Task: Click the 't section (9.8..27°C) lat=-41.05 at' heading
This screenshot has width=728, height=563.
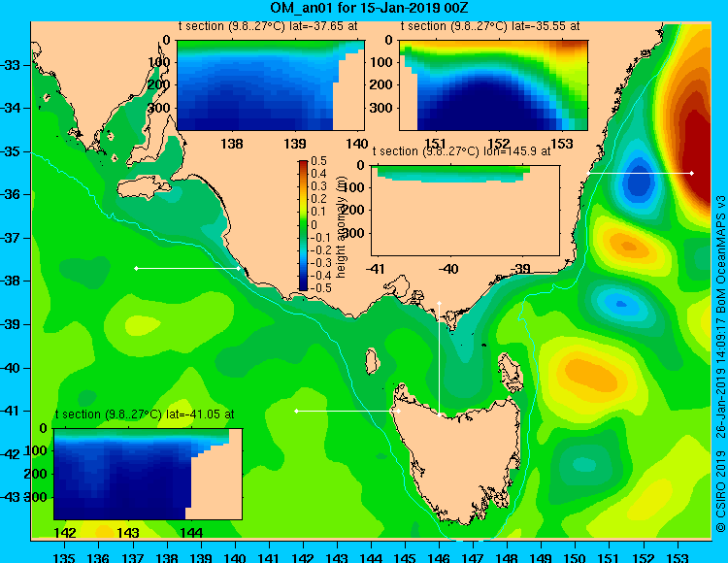Action: point(145,414)
